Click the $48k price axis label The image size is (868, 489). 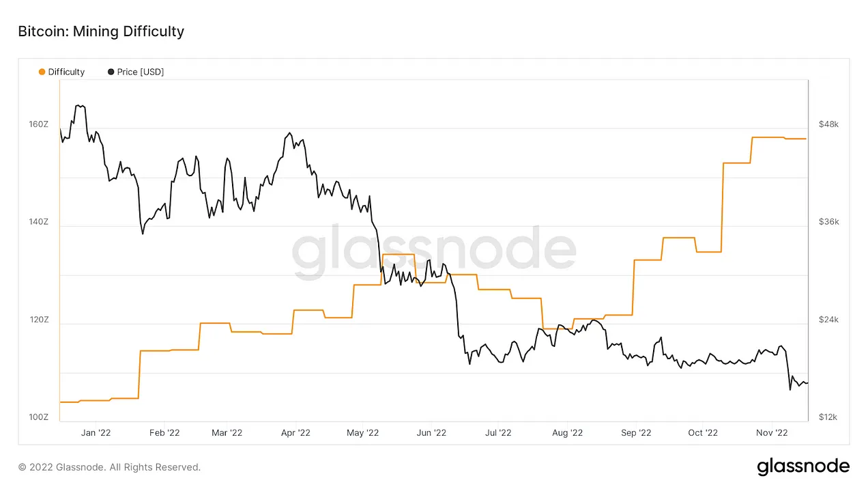click(x=828, y=125)
